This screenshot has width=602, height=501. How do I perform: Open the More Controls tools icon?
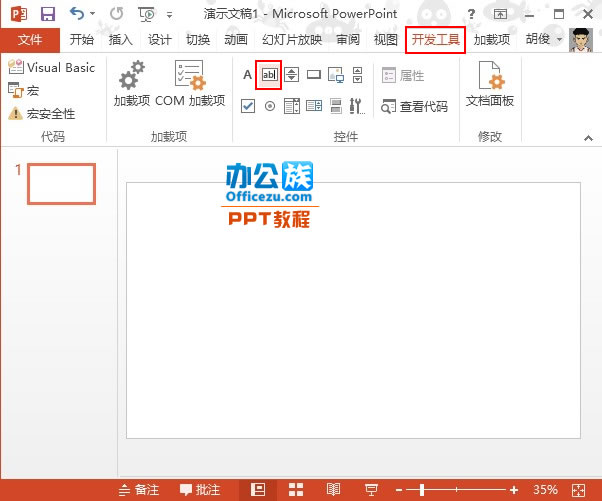[x=357, y=106]
